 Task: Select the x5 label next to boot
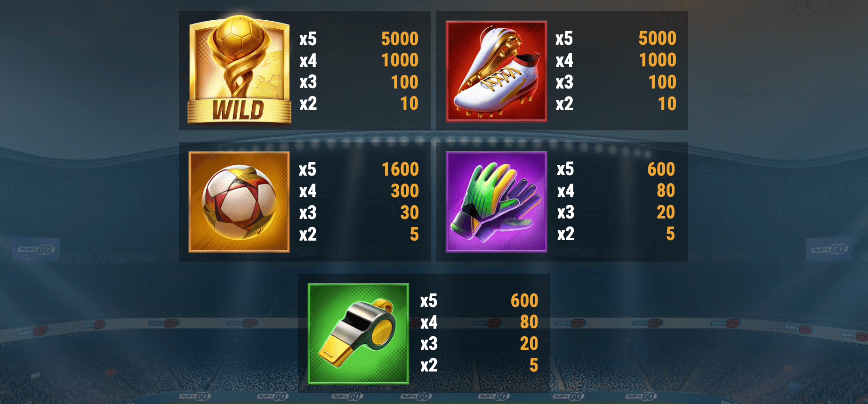[x=564, y=38]
